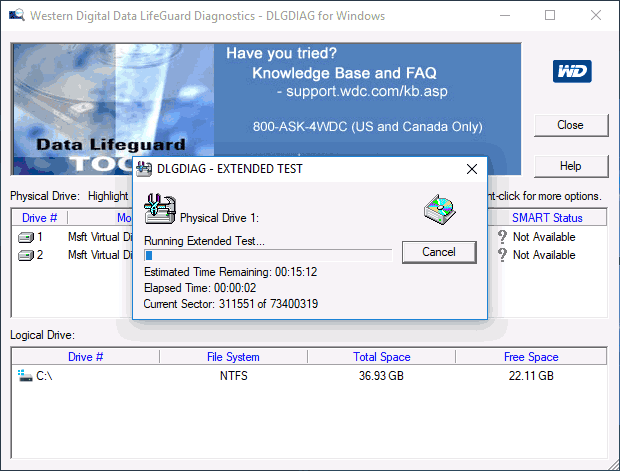This screenshot has height=471, width=620.
Task: Click the drive 2 disk icon
Action: pos(26,255)
